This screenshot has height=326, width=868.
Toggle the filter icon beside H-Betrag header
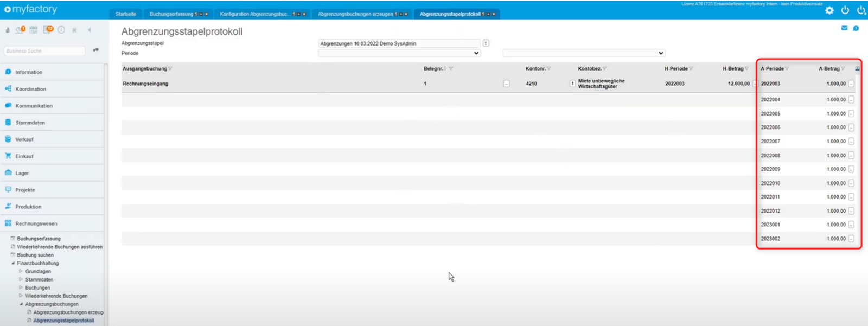746,69
